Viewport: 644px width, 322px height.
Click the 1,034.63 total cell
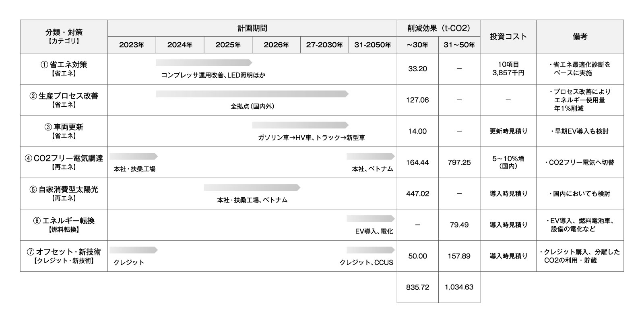point(459,287)
